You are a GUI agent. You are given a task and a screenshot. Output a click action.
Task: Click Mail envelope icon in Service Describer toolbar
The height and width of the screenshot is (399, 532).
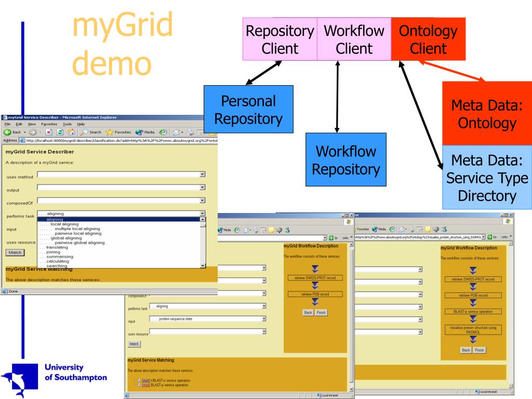coord(177,132)
